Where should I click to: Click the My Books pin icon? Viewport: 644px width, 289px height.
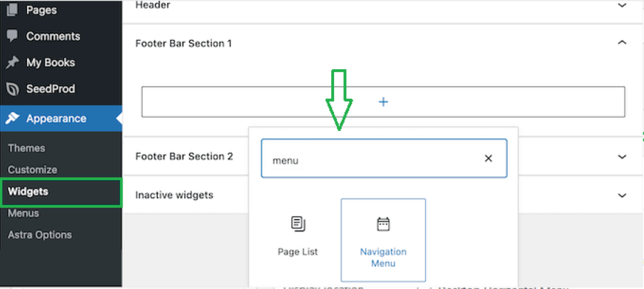(12, 63)
